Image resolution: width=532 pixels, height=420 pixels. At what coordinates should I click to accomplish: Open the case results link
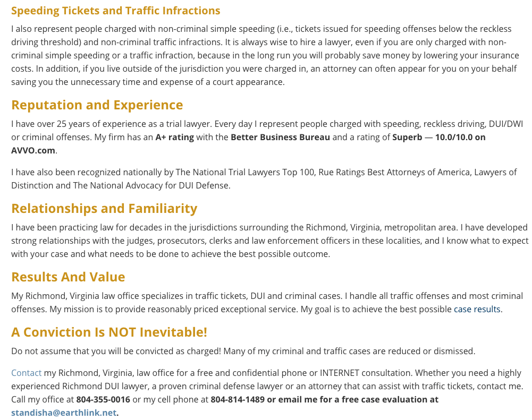[477, 309]
